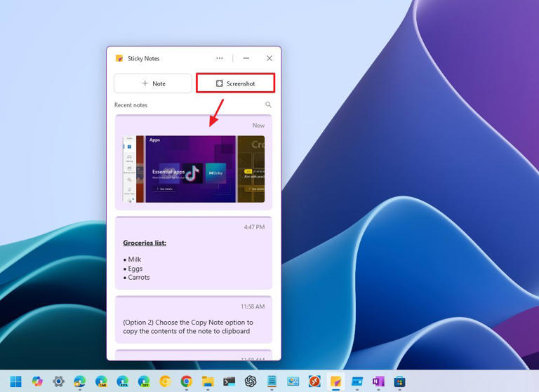Image resolution: width=539 pixels, height=392 pixels.
Task: Launch Terminal from the taskbar
Action: 229,381
